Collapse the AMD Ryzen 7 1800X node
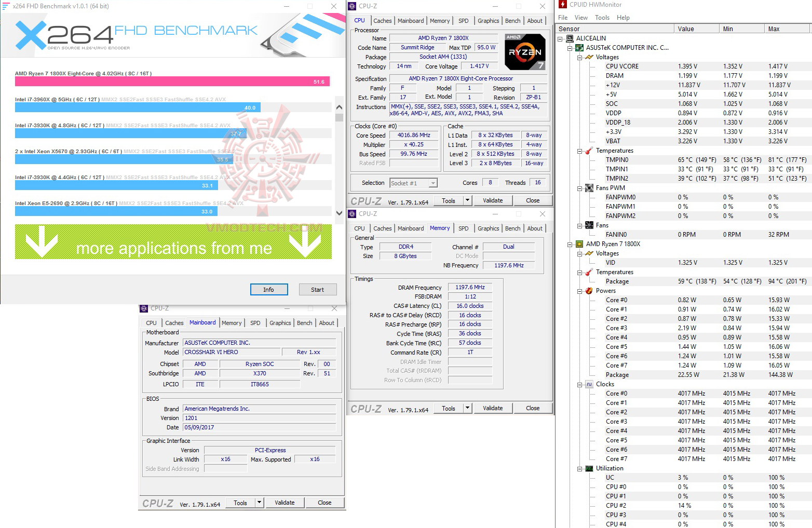812x528 pixels. coord(570,245)
